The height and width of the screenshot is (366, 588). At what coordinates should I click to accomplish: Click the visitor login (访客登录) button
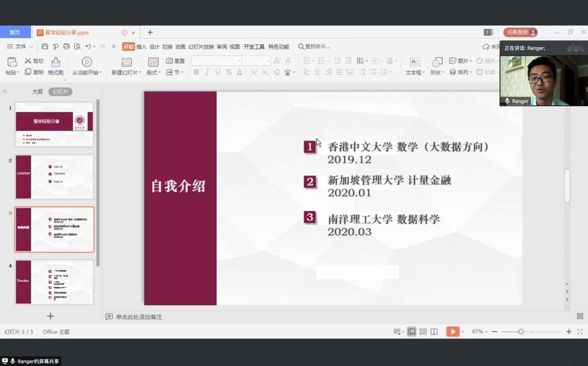pos(520,32)
